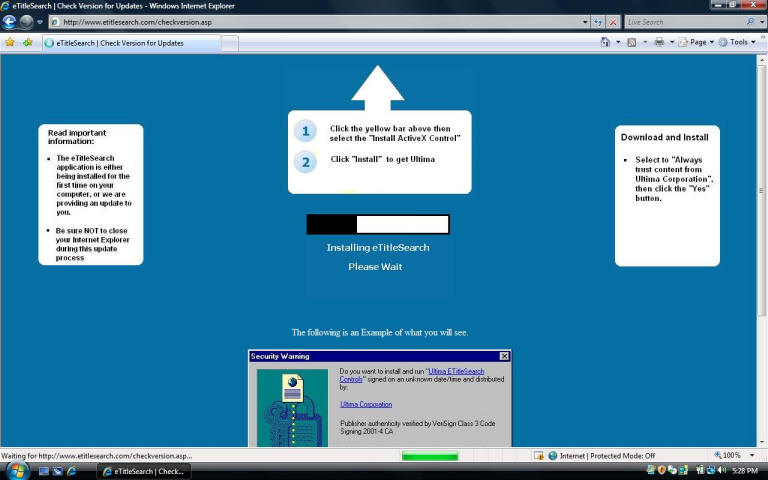The image size is (768, 480).
Task: Click the vertical scrollbar up arrow
Action: click(762, 60)
